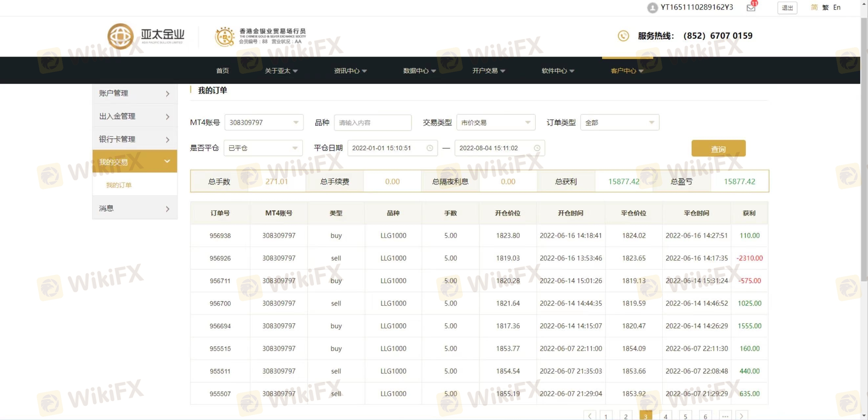
Task: Open the MT4 account number dropdown
Action: click(264, 123)
